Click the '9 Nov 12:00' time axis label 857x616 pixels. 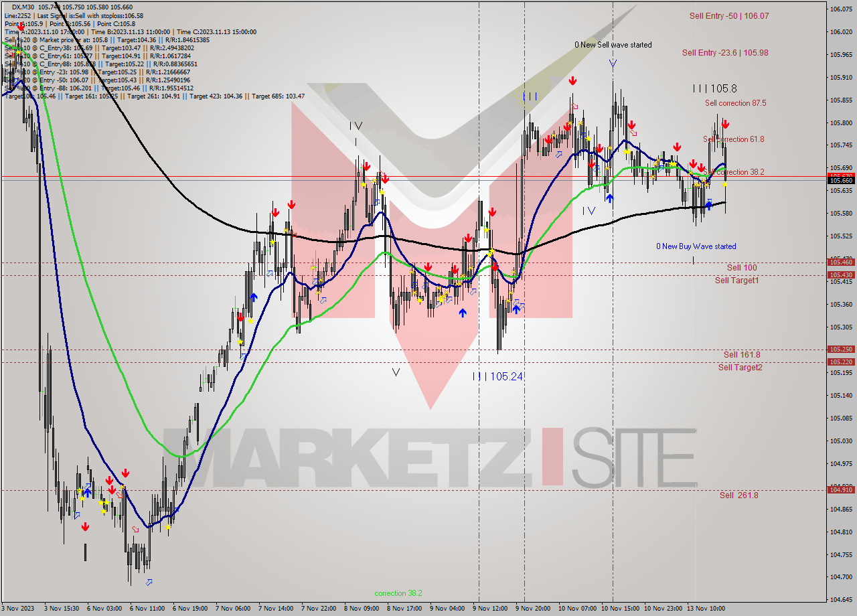(x=490, y=609)
